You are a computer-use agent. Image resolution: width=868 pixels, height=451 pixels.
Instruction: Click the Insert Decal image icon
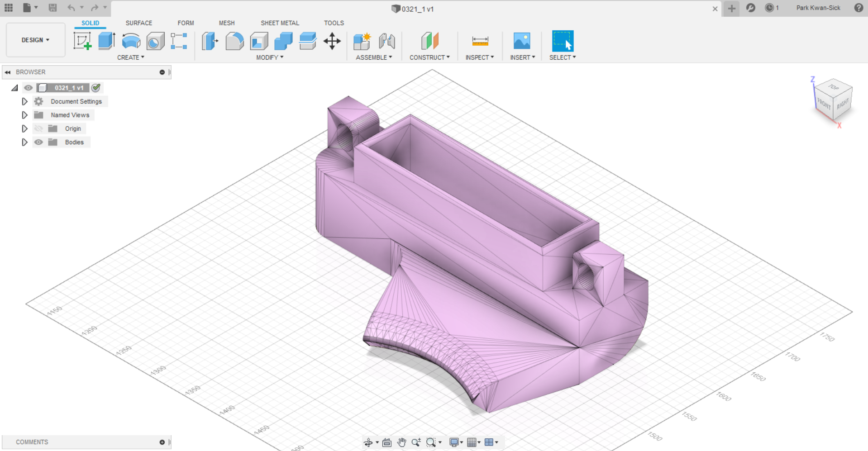pyautogui.click(x=522, y=41)
